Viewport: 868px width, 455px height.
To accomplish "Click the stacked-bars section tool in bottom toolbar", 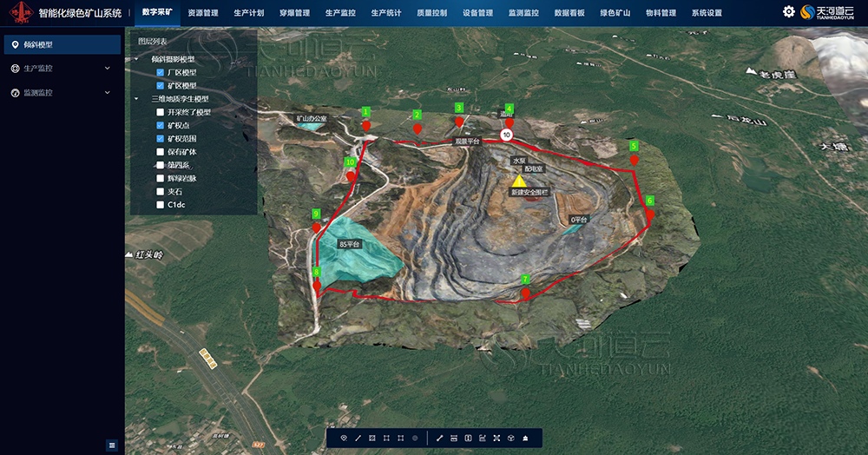I will coord(454,438).
